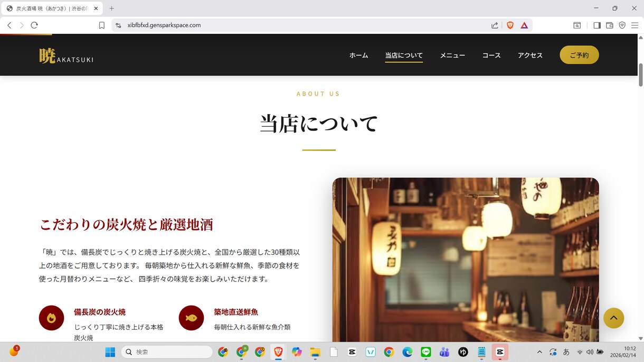
Task: Open the コース navigation item
Action: [x=491, y=55]
